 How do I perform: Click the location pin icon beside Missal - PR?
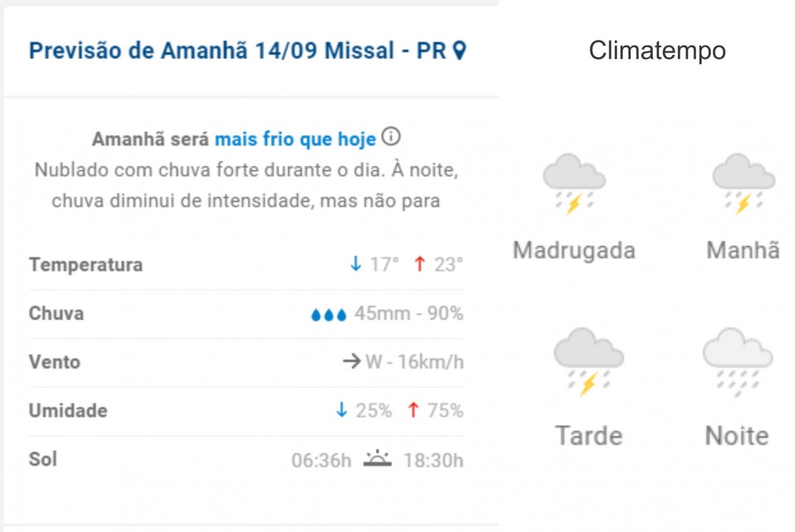coord(460,50)
